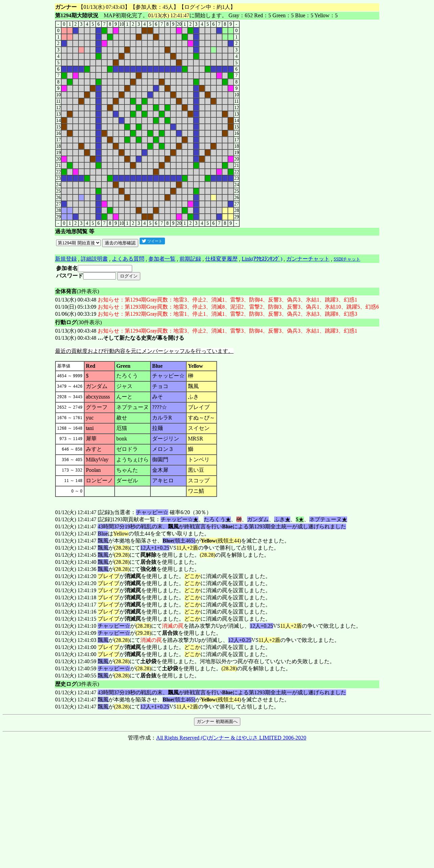Click 黒い豆 in the Yellow column
Screen dimensions: 434x868
(x=201, y=470)
